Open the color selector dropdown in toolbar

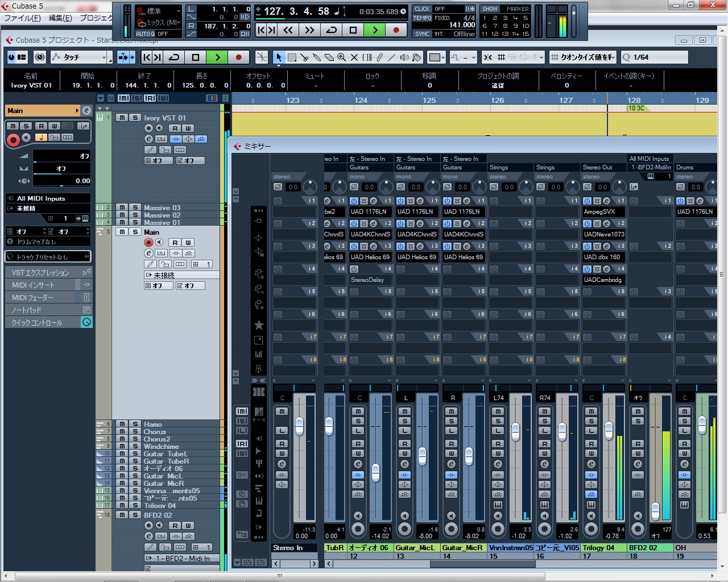(x=437, y=57)
